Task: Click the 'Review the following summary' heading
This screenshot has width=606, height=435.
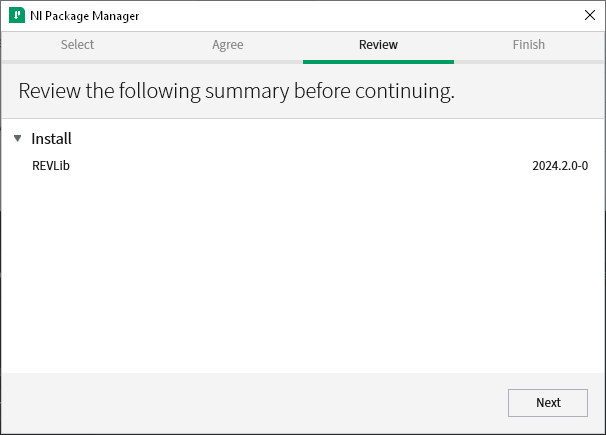Action: pyautogui.click(x=236, y=92)
